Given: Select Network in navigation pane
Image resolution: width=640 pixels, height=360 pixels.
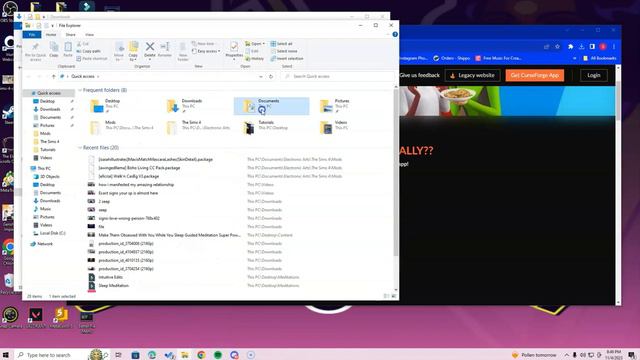Looking at the screenshot, I should click(44, 244).
